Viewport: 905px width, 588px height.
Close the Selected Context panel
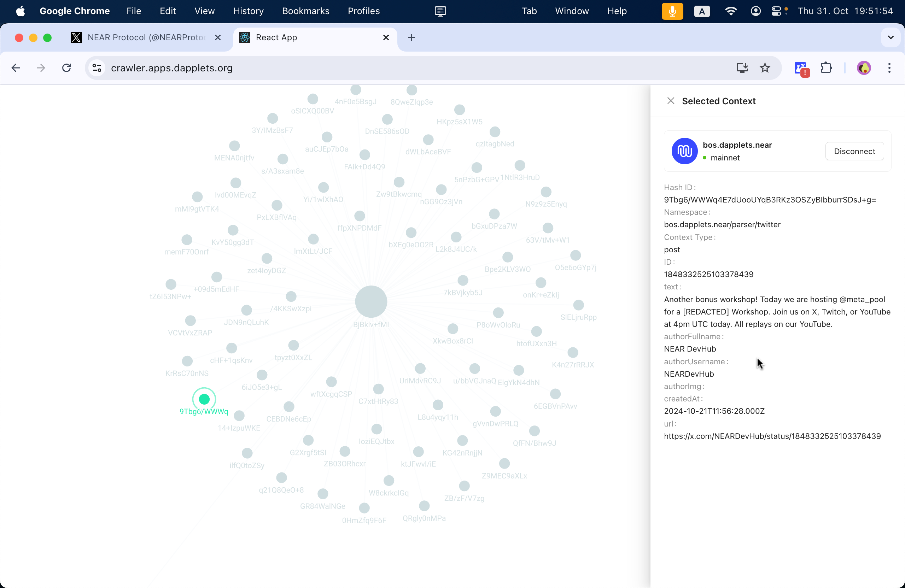pyautogui.click(x=671, y=101)
